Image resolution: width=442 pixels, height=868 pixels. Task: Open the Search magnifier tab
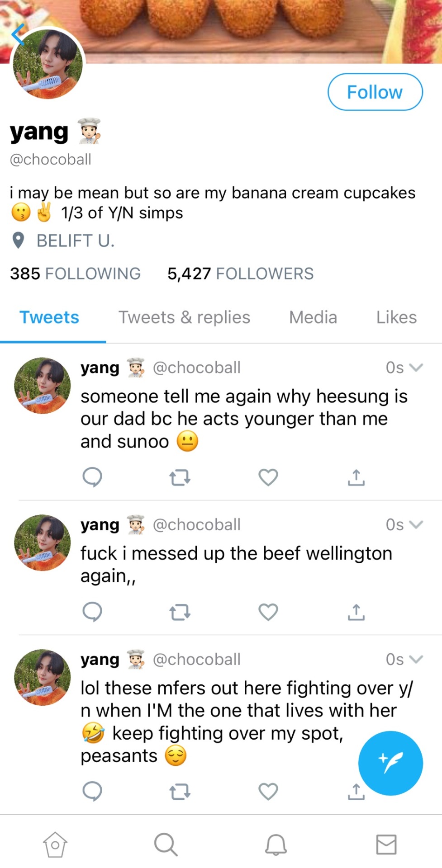tap(166, 844)
